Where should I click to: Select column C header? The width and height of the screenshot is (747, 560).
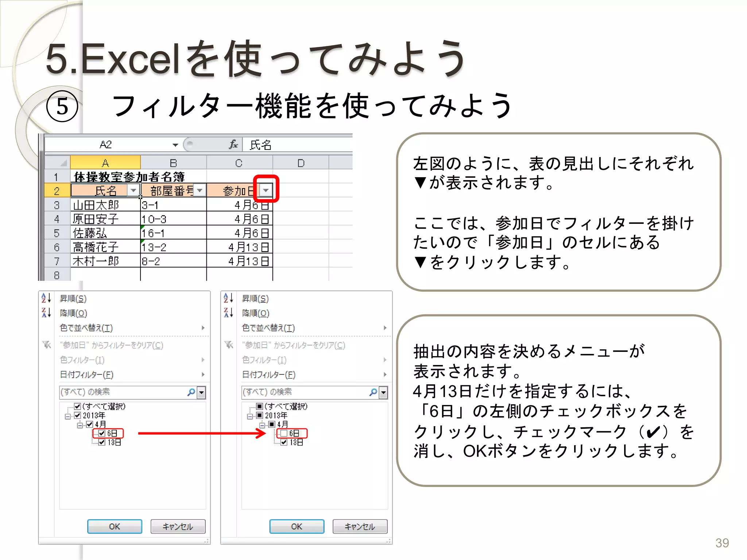[240, 163]
